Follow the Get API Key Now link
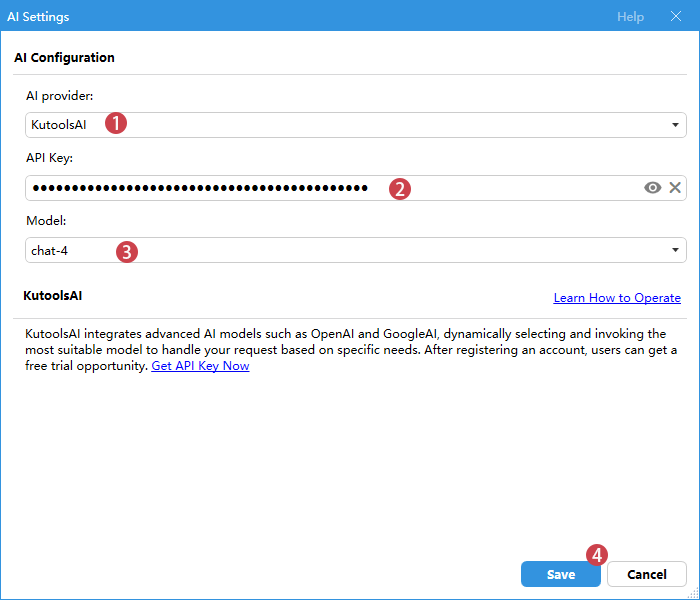Screen dimensions: 700x600 [x=200, y=366]
